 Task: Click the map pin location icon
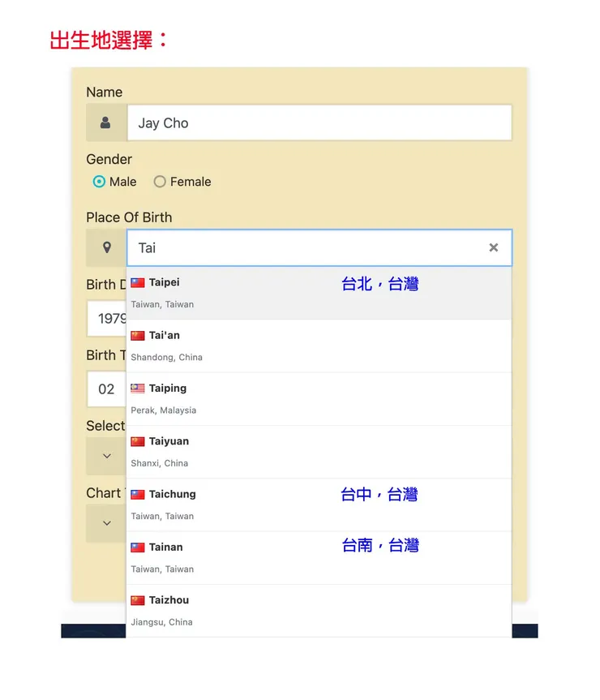tap(106, 247)
